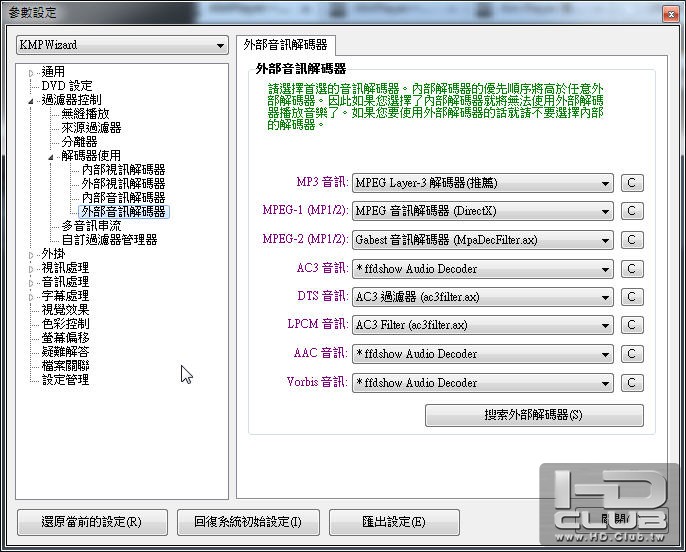The image size is (686, 552).
Task: Open the DTS 音訊 decoder dropdown
Action: click(483, 297)
